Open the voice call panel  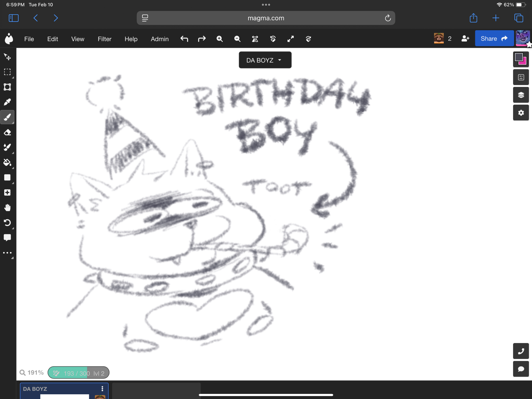coord(521,351)
